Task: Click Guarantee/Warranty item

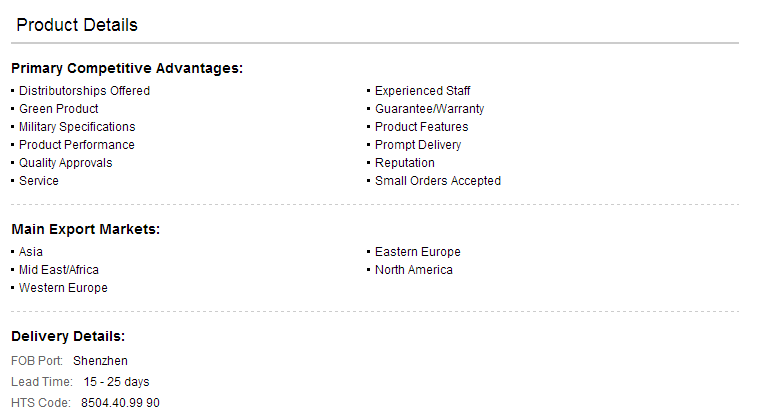Action: click(429, 109)
